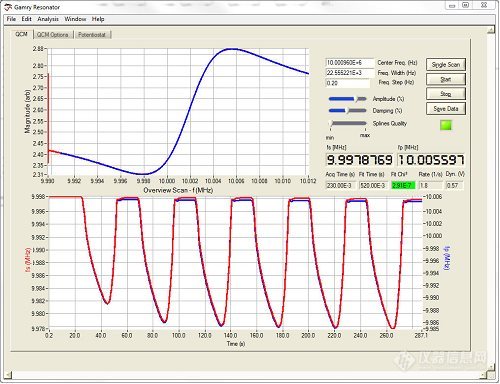The height and width of the screenshot is (384, 500).
Task: Click the Stop button
Action: click(446, 94)
